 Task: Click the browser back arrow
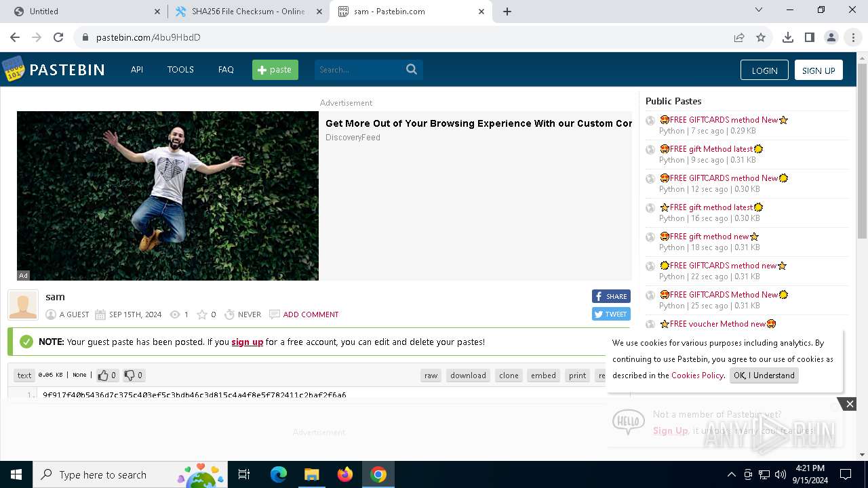click(15, 37)
